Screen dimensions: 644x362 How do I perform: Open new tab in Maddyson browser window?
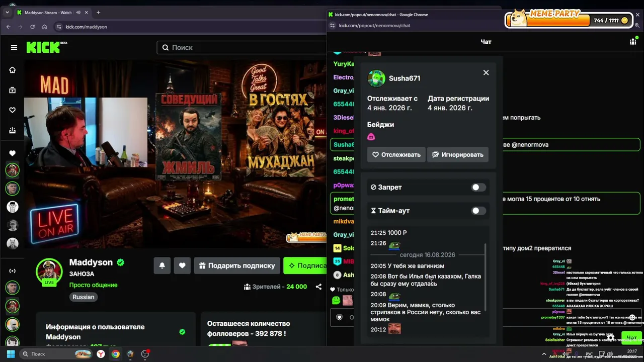(98, 13)
